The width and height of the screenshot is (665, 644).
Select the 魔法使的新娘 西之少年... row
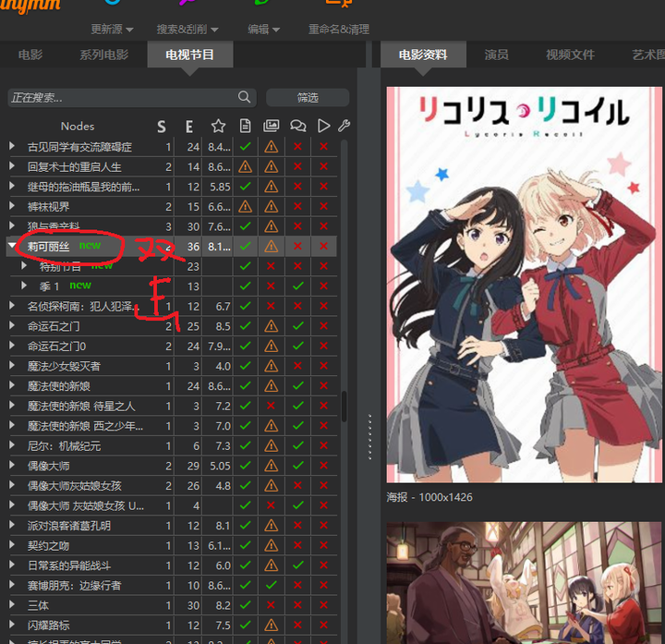[172, 426]
